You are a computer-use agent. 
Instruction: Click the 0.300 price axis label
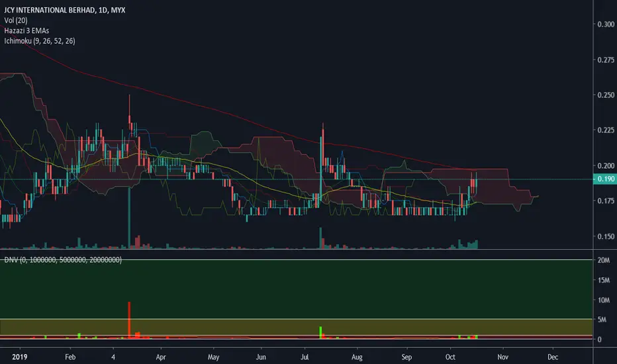tap(606, 24)
